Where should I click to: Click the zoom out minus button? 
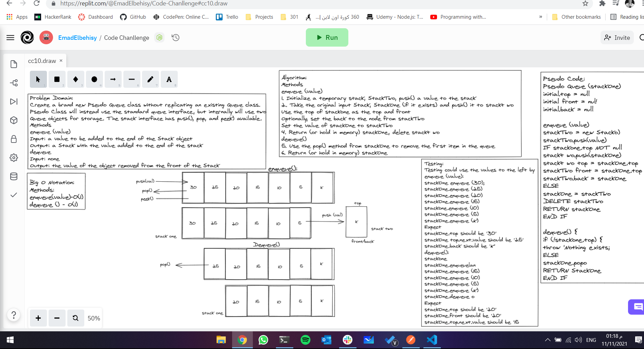point(57,318)
